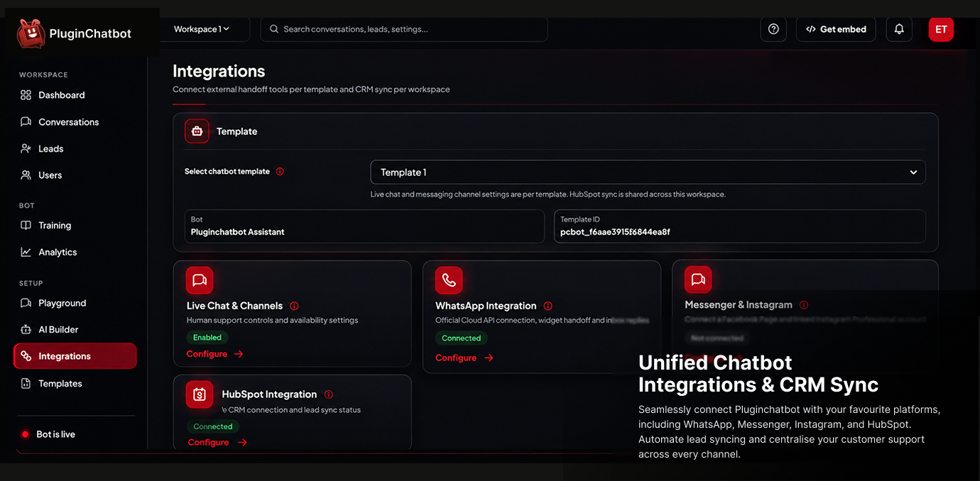Click the Messenger & Instagram card icon
Screen dimensions: 980x481
698,280
